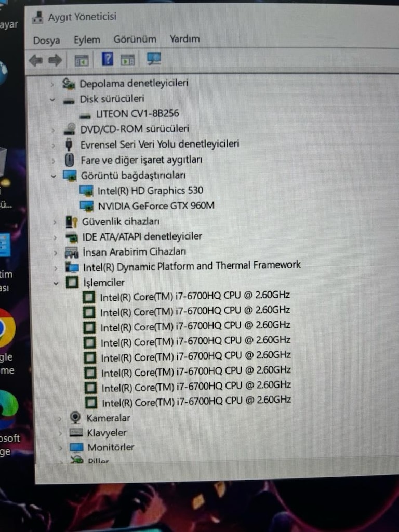Viewport: 399px width, 532px height.
Task: Expand İnsan Arabirim Cihazları node
Action: (x=55, y=253)
